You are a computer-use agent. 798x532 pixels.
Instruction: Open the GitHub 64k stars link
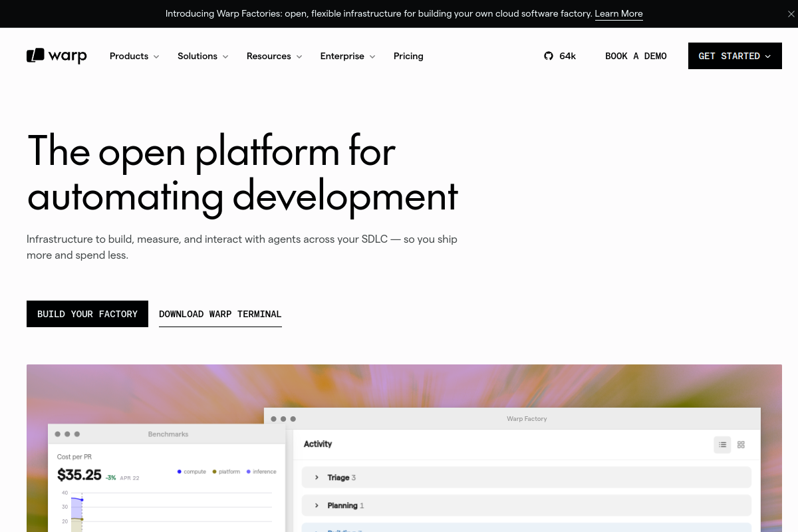[560, 56]
